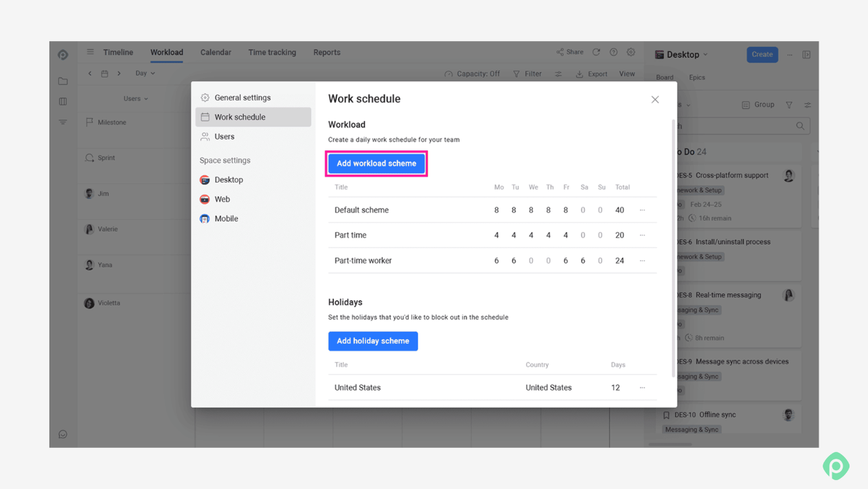Click the Share button
This screenshot has width=868, height=489.
pyautogui.click(x=570, y=52)
